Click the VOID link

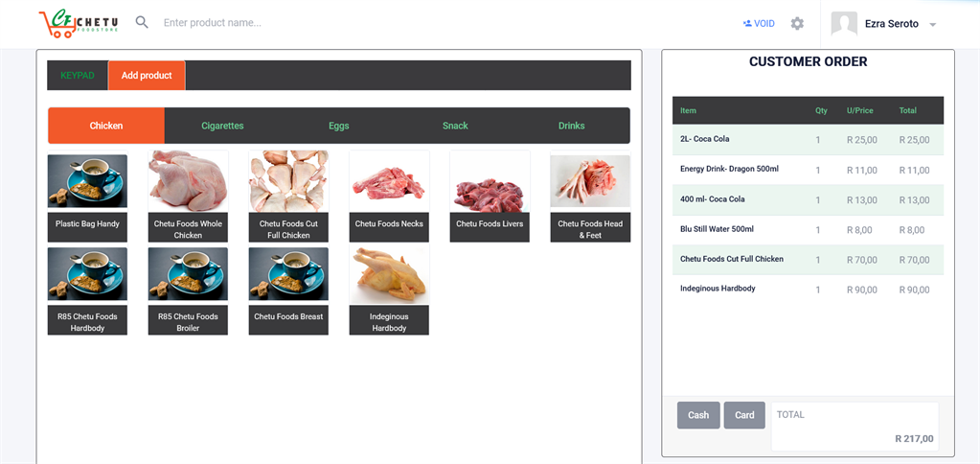tap(759, 23)
